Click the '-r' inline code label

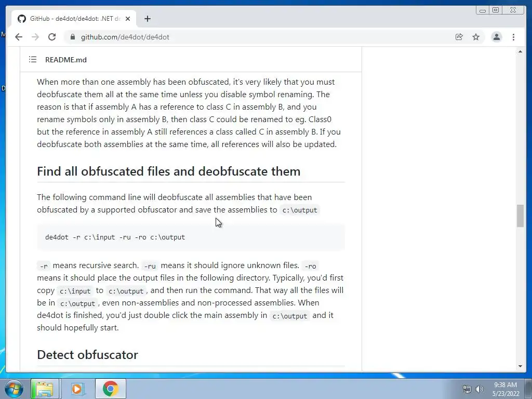[44, 266]
